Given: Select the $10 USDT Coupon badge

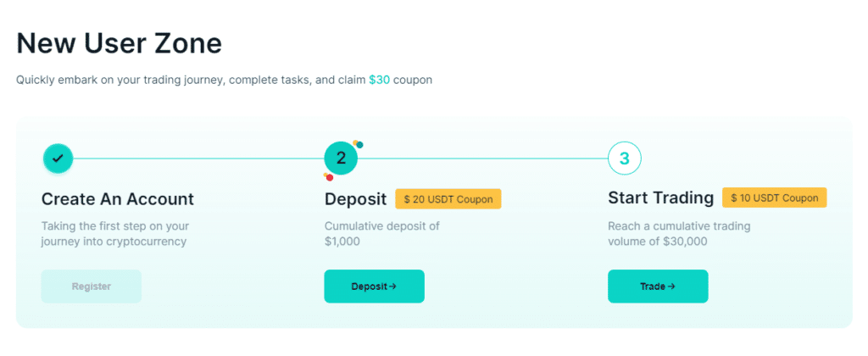Looking at the screenshot, I should click(x=774, y=197).
